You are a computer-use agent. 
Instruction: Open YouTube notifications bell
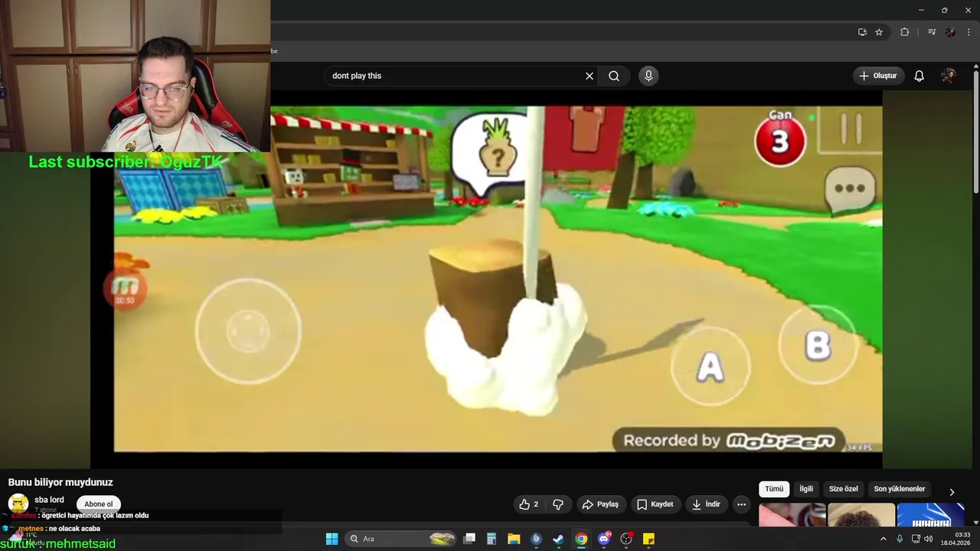pyautogui.click(x=920, y=76)
